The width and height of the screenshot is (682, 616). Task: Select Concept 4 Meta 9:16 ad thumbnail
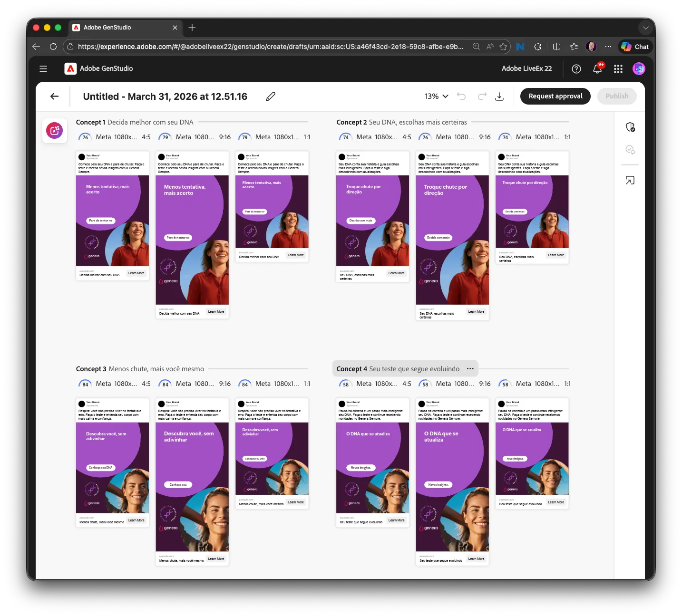452,482
